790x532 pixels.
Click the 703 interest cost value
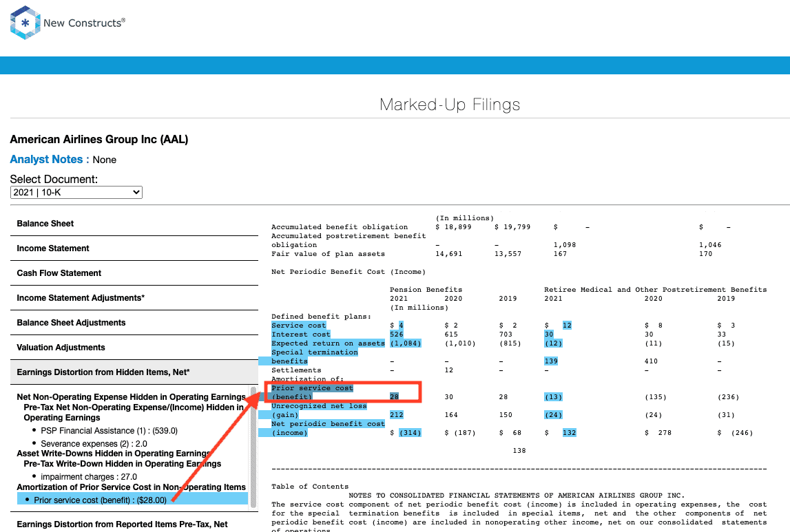click(x=506, y=334)
